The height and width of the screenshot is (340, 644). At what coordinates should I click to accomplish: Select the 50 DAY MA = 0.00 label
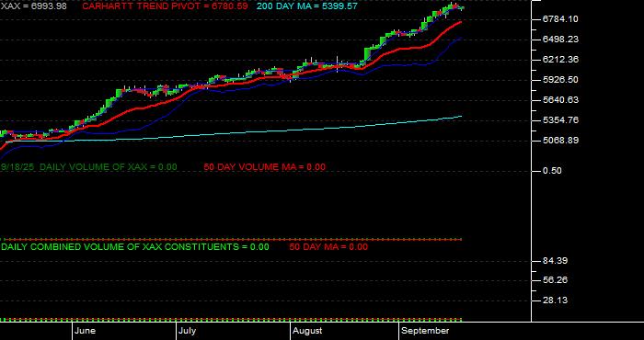328,247
